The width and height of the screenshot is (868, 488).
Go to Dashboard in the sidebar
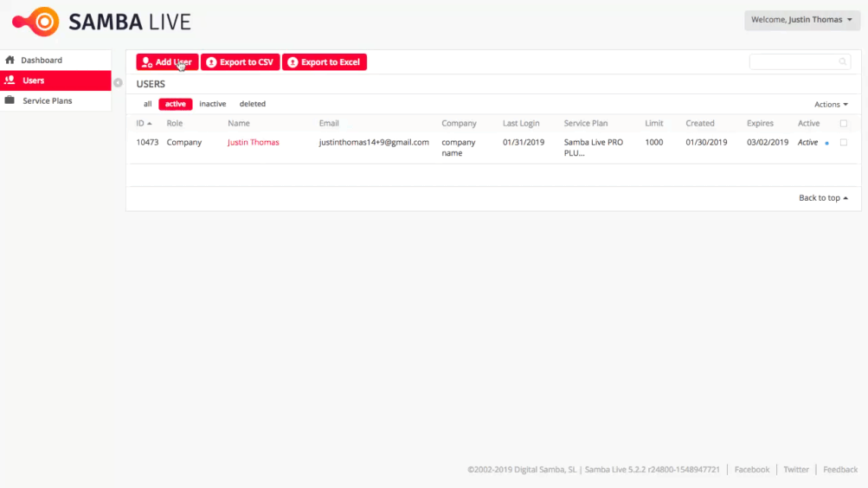click(55, 60)
